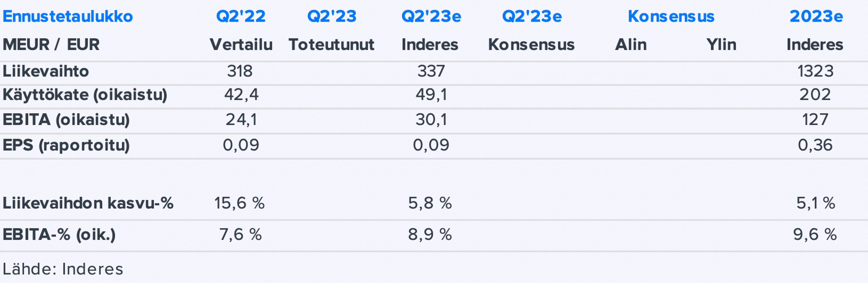
Task: Select the "Käyttökate (oikaistu)" row label
Action: pyautogui.click(x=85, y=95)
